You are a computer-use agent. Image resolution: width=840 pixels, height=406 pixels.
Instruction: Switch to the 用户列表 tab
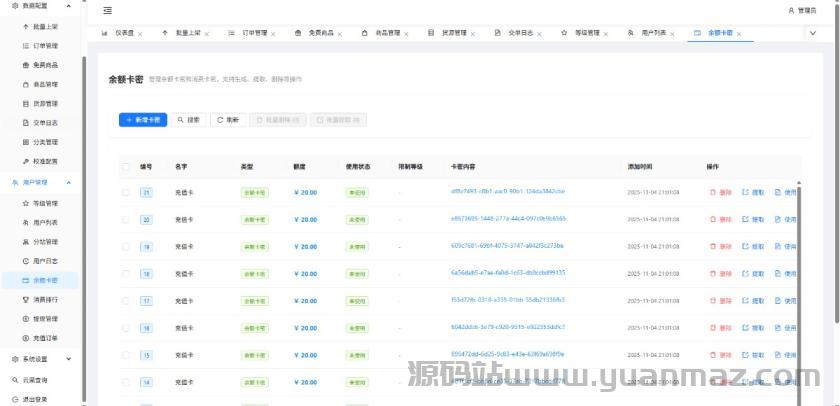652,33
